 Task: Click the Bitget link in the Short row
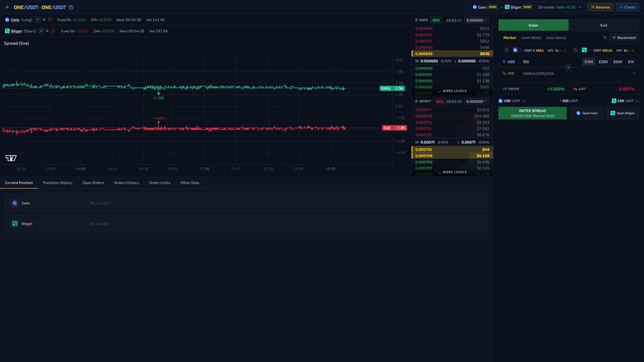coord(17,31)
